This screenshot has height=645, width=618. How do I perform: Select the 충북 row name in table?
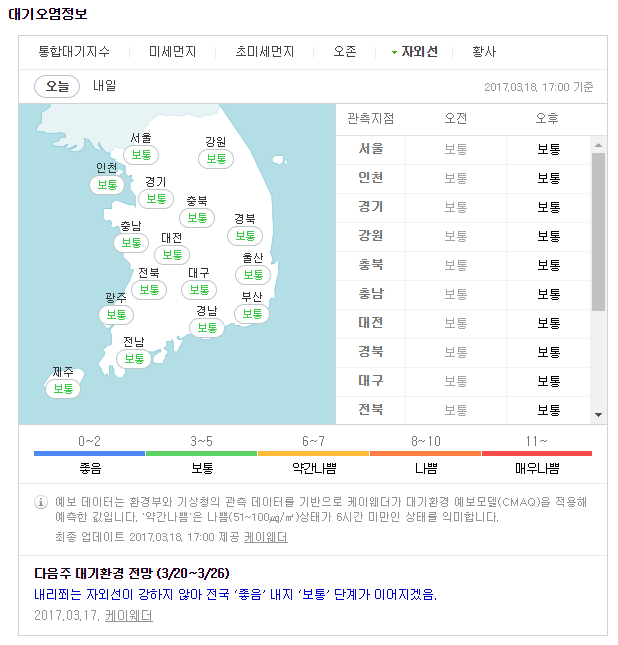371,264
